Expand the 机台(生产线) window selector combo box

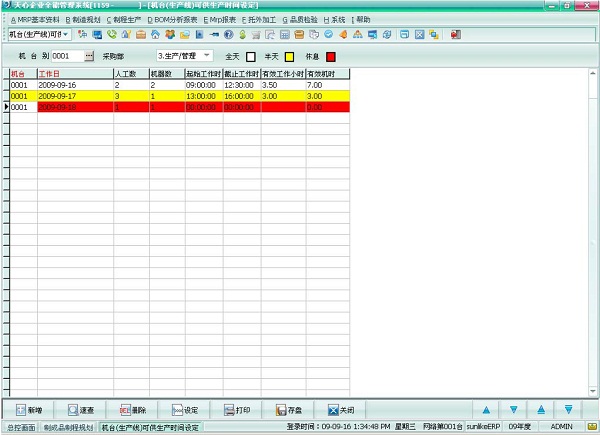pyautogui.click(x=66, y=34)
